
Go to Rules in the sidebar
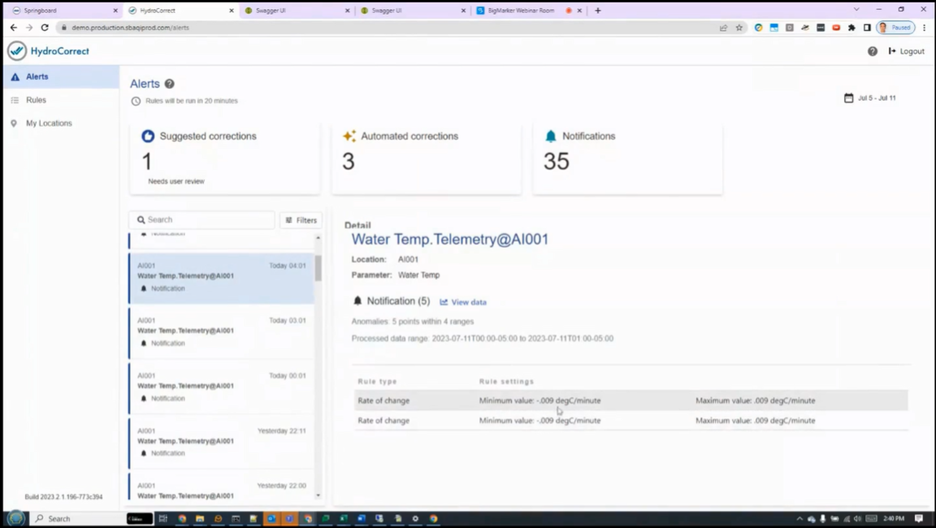point(36,100)
